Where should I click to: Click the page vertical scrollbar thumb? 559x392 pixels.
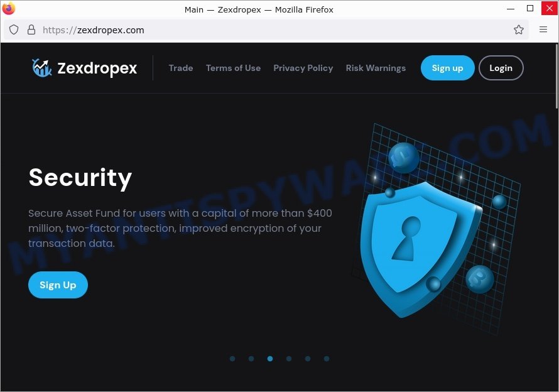point(556,76)
